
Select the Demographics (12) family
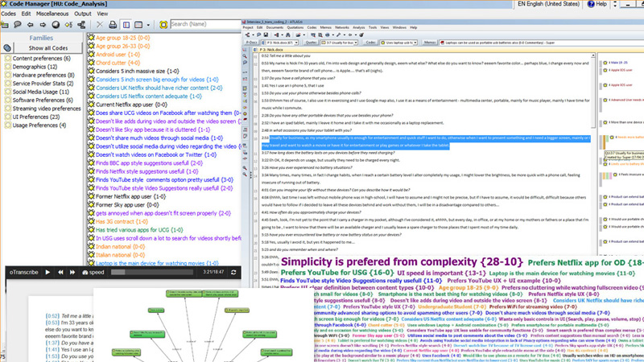click(x=35, y=67)
